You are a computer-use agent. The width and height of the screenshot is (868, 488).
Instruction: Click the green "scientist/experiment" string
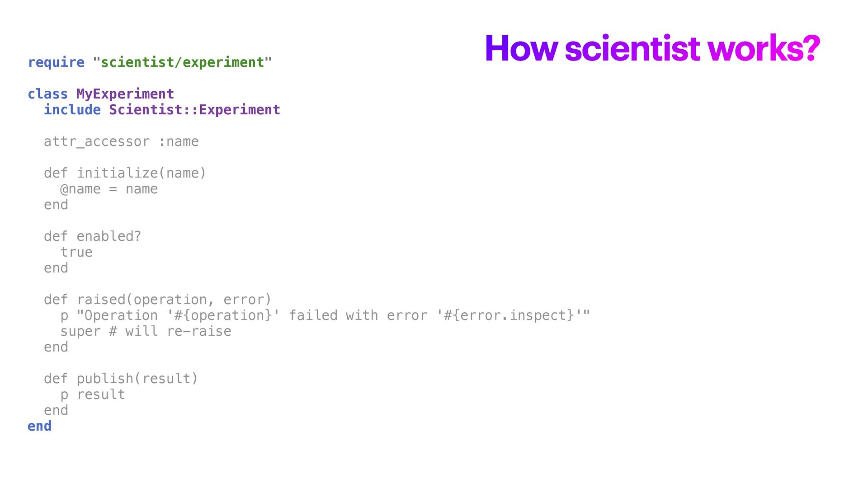[x=182, y=62]
